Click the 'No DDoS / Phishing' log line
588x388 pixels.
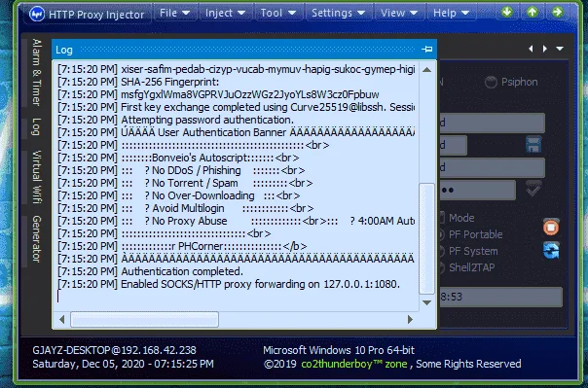181,170
